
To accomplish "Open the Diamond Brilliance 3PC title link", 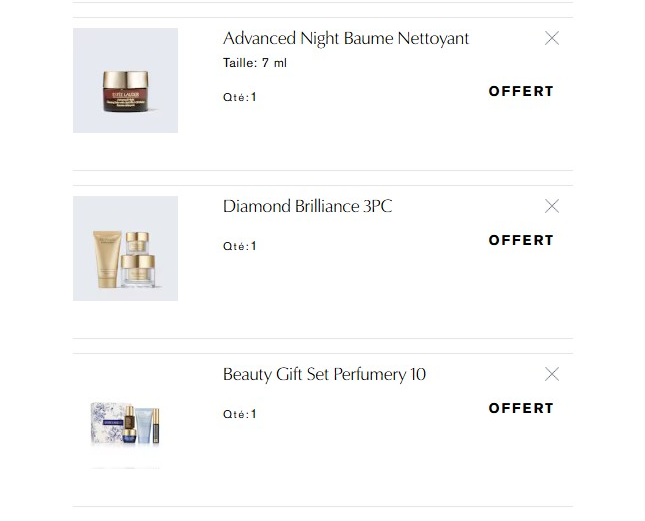I will click(307, 206).
